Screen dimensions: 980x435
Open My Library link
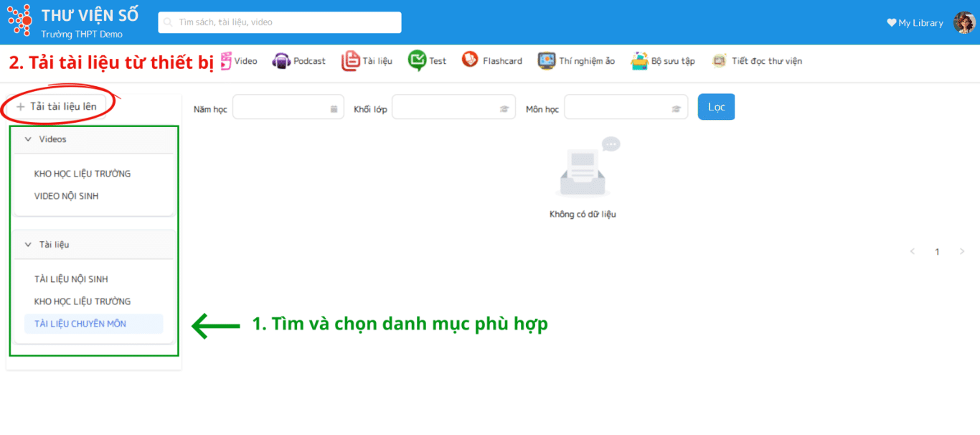915,23
